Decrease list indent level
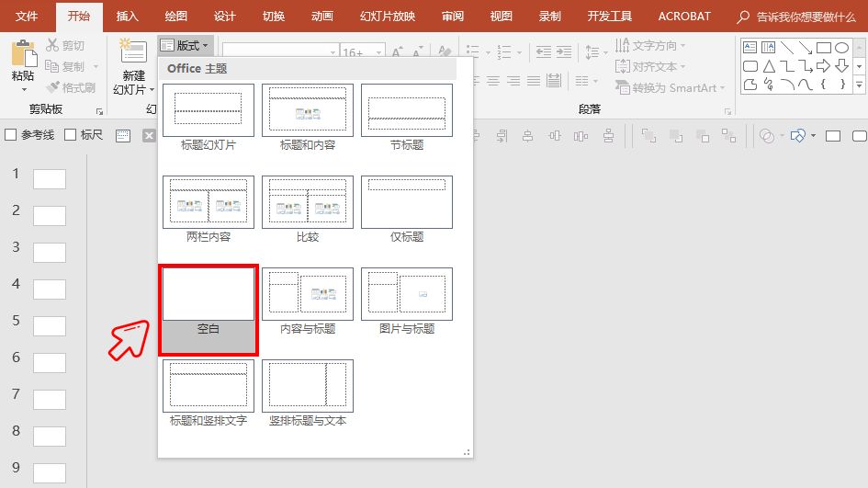The width and height of the screenshot is (868, 488). (544, 52)
